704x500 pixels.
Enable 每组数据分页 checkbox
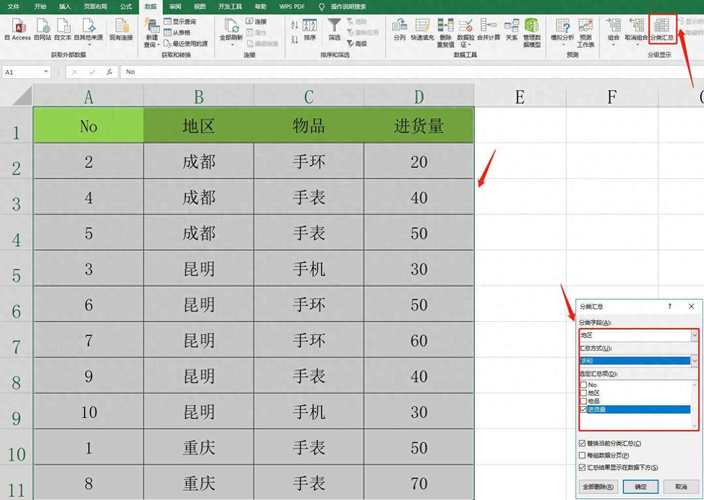tap(584, 455)
